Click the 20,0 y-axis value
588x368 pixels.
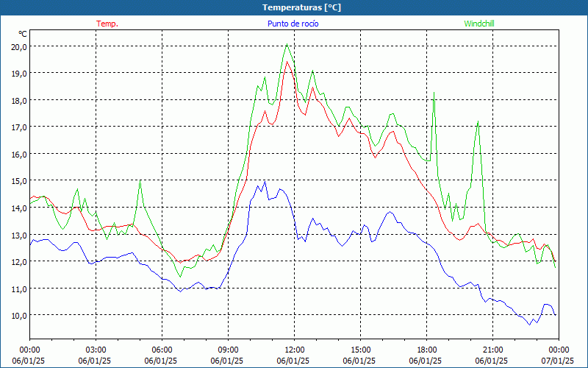20,47
